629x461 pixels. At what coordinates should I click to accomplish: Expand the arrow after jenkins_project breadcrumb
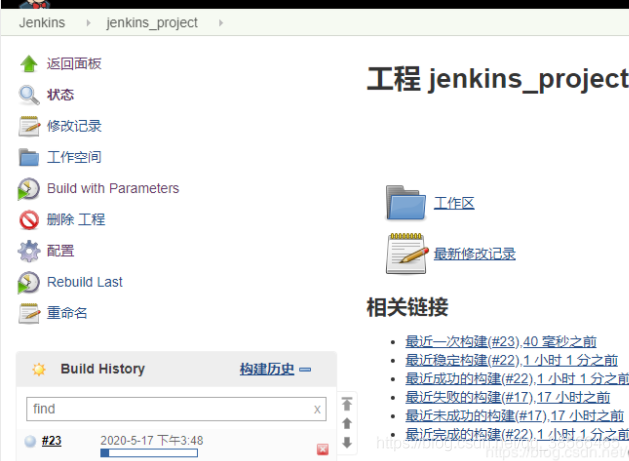[x=221, y=23]
